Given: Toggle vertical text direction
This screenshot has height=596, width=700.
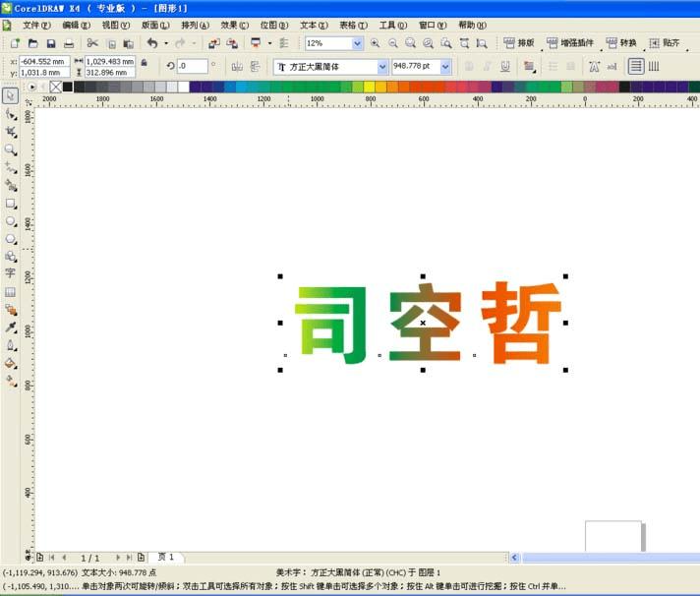Looking at the screenshot, I should 654,67.
